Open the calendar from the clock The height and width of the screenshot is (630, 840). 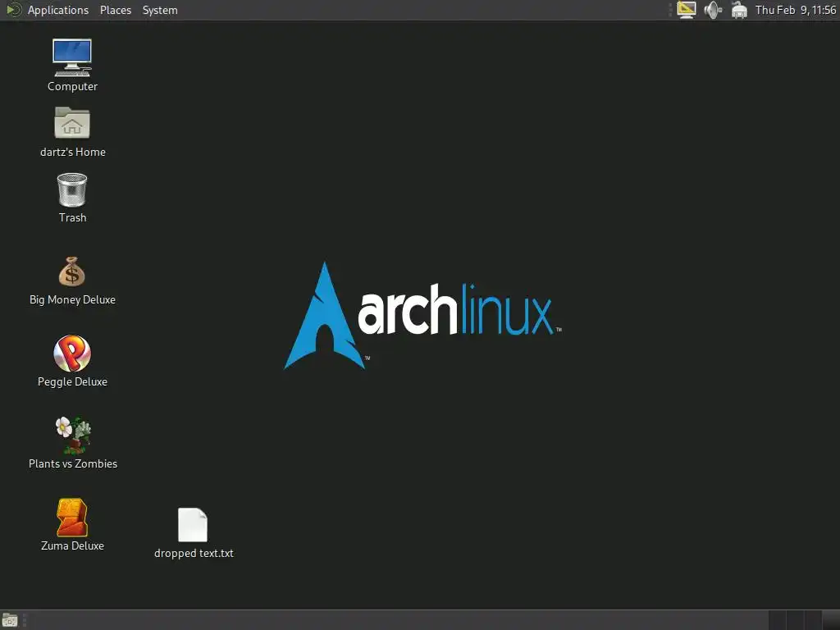796,10
